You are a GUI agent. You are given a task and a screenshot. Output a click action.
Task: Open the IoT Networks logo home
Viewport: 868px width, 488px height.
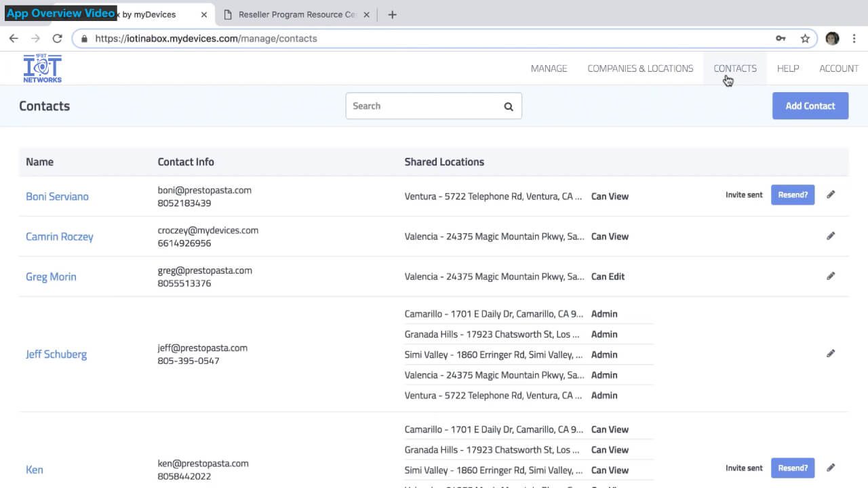pos(42,68)
